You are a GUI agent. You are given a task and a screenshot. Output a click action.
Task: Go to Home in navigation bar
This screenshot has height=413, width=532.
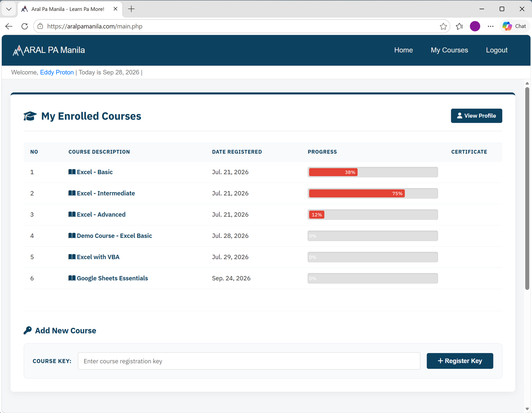(403, 50)
